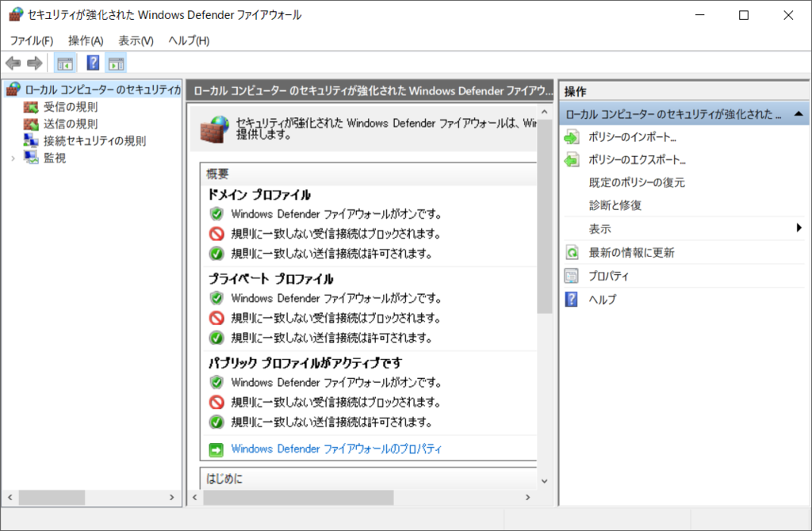This screenshot has height=531, width=812.
Task: Select 受信の規則 tree item
Action: point(71,107)
